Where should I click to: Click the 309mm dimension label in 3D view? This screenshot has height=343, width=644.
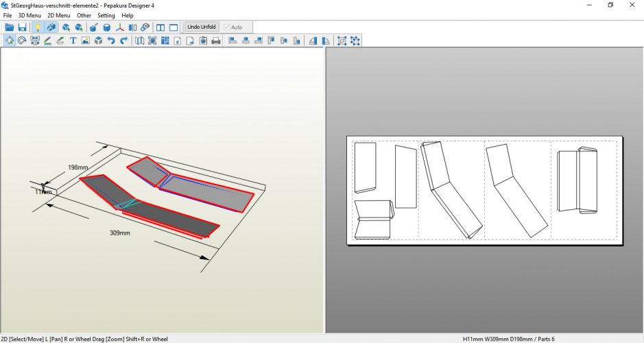pyautogui.click(x=120, y=233)
